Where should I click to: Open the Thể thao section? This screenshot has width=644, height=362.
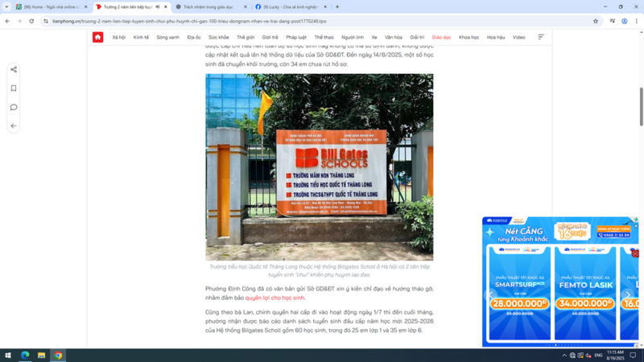[324, 37]
